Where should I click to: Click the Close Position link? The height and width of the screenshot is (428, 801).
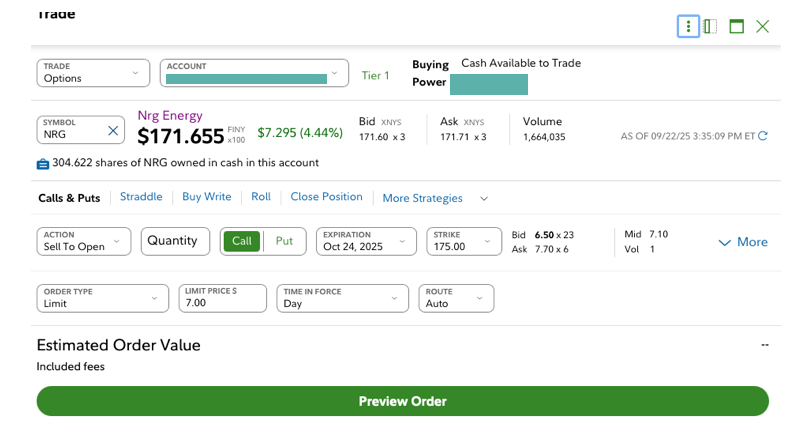tap(326, 197)
